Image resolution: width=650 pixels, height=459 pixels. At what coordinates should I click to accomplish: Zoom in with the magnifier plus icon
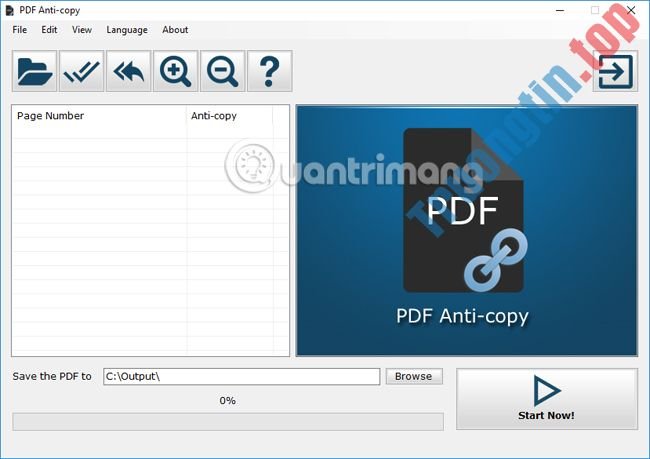pyautogui.click(x=176, y=71)
